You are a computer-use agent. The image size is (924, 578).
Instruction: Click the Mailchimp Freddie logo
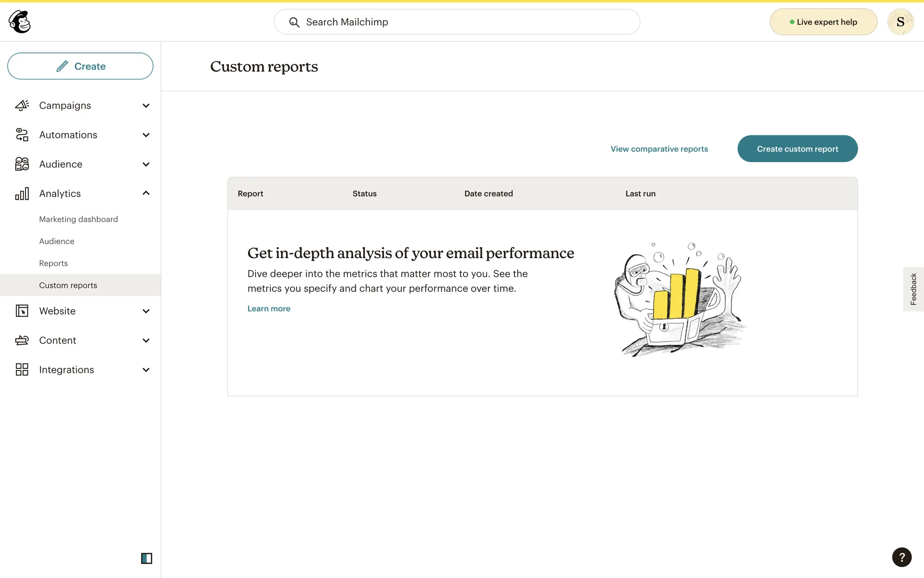pyautogui.click(x=20, y=22)
